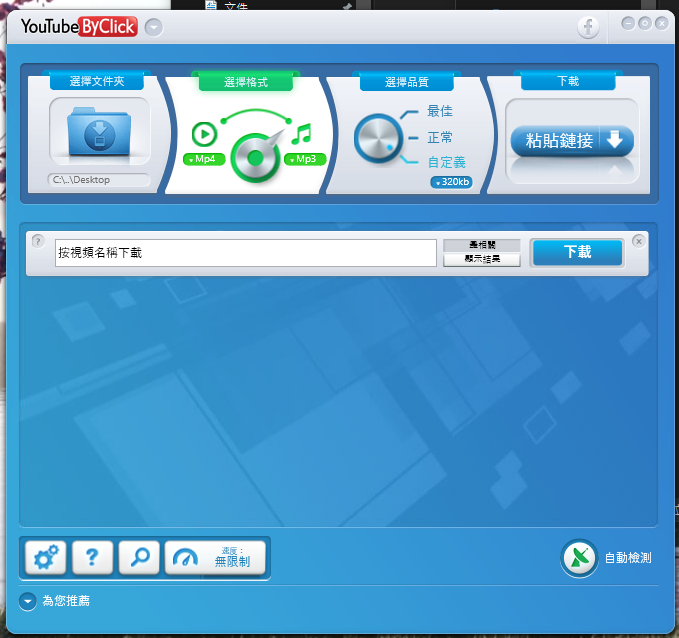The width and height of the screenshot is (679, 638).
Task: Close the search-by-name panel
Action: pos(639,241)
